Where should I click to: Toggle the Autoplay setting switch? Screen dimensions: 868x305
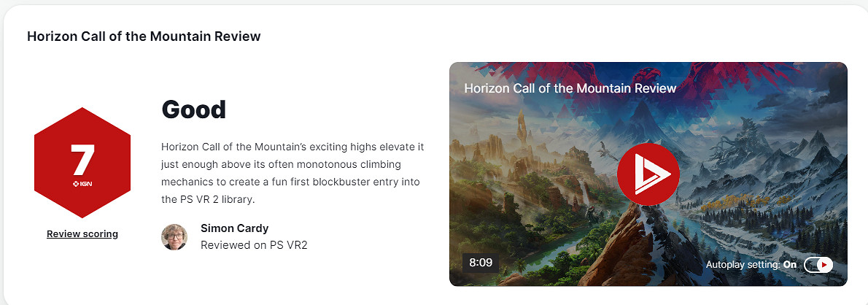(x=818, y=265)
